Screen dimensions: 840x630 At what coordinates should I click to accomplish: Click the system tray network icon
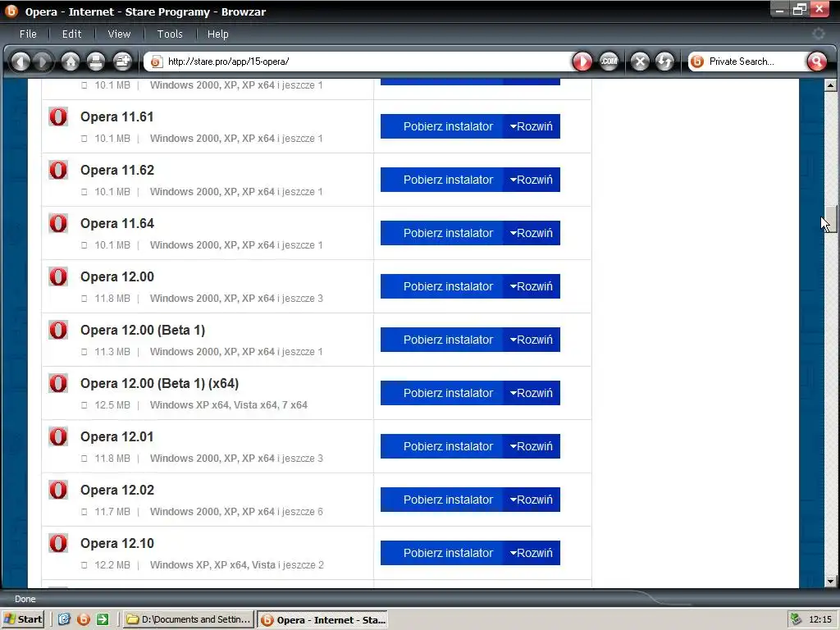coord(796,619)
